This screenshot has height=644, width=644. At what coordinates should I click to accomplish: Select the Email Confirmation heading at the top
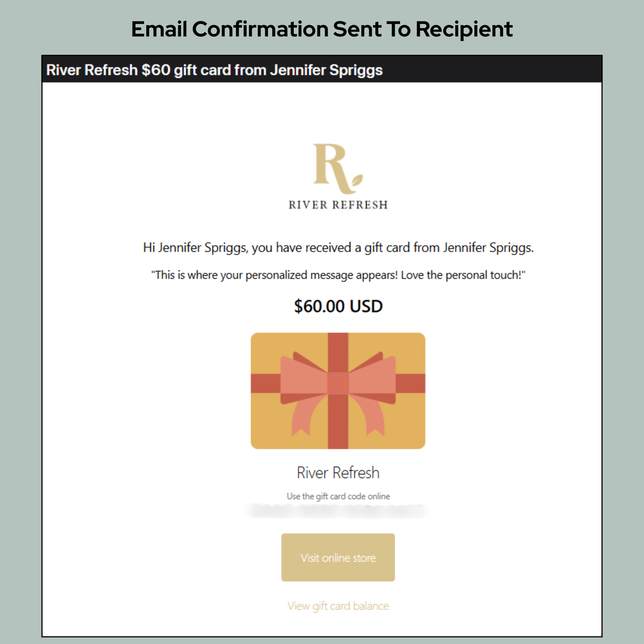(x=321, y=29)
